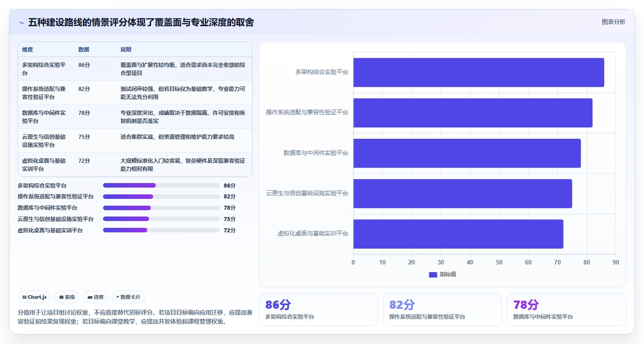Click the 云原生与信创基础设施实验平台 table row name

point(44,141)
